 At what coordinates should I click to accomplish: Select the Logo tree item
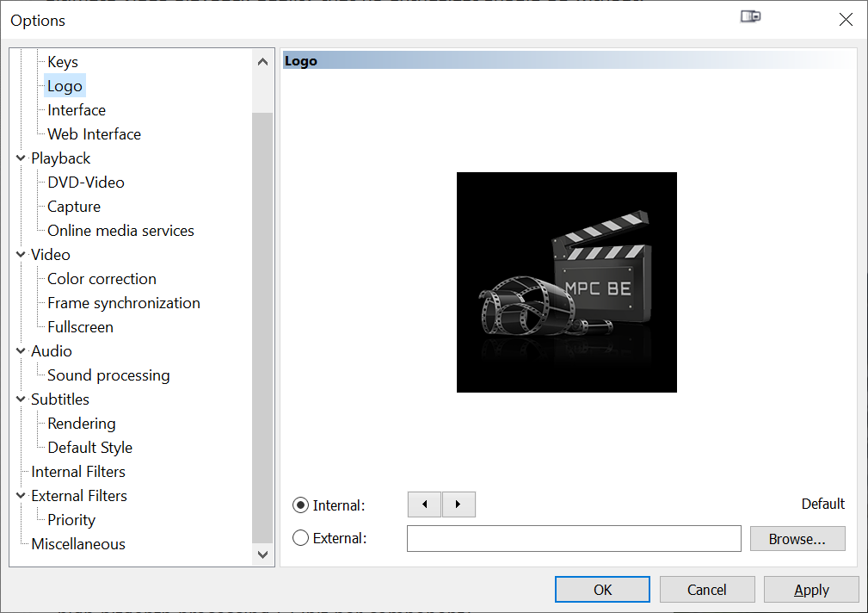65,86
